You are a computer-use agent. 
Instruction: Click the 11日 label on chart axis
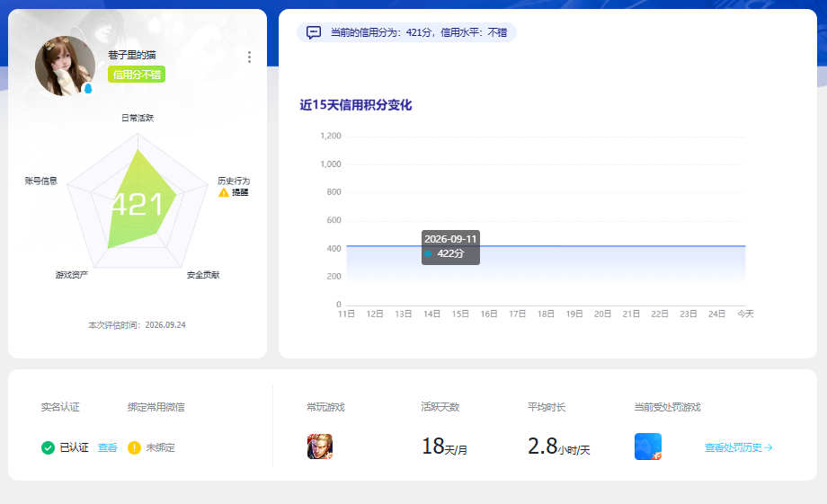click(346, 314)
